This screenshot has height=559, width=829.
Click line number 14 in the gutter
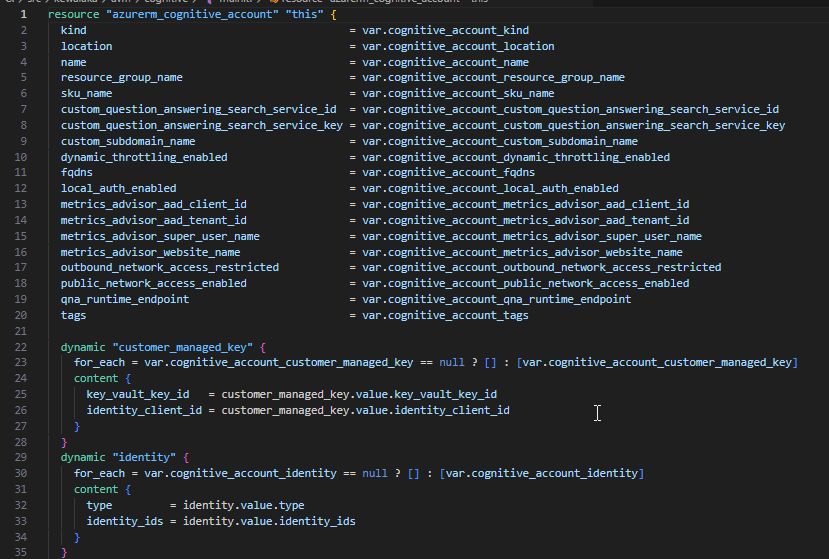21,219
